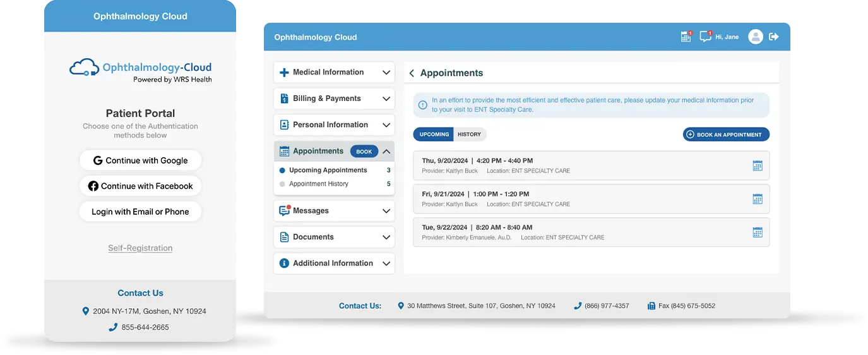Click BOOK AN APPOINTMENT button

click(726, 135)
